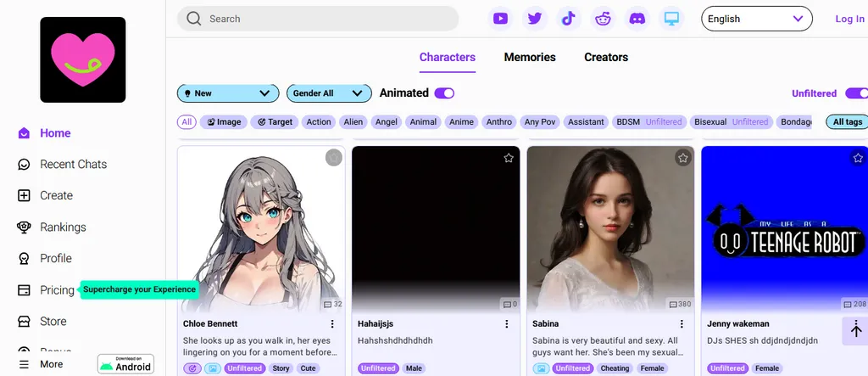
Task: Click the monitor icon in top bar
Action: click(x=671, y=19)
